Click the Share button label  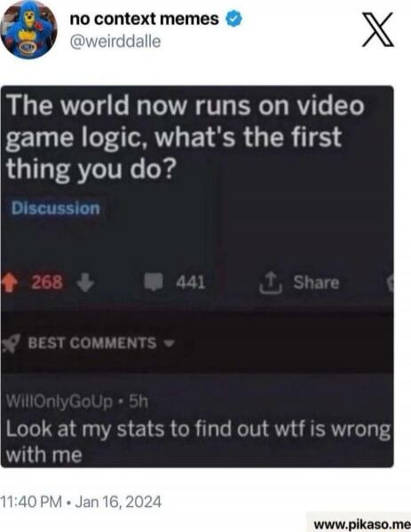(316, 282)
